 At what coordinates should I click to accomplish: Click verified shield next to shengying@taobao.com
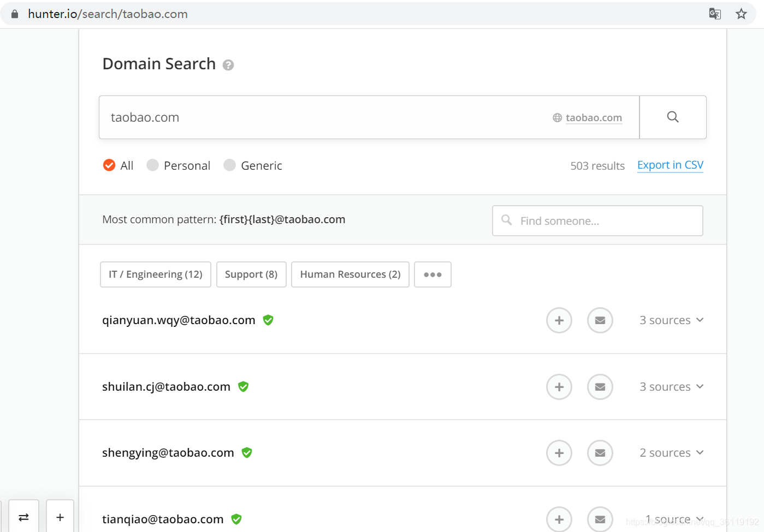pos(247,453)
